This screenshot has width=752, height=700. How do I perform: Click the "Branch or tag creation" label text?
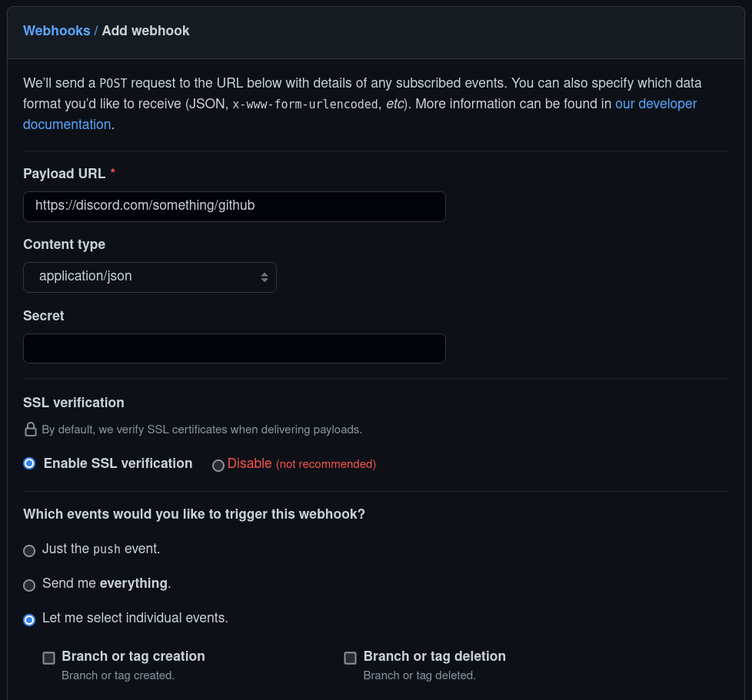point(133,657)
